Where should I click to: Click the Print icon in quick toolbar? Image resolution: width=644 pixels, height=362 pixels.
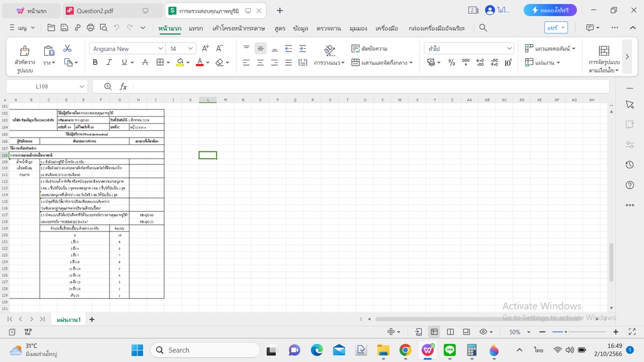point(91,27)
